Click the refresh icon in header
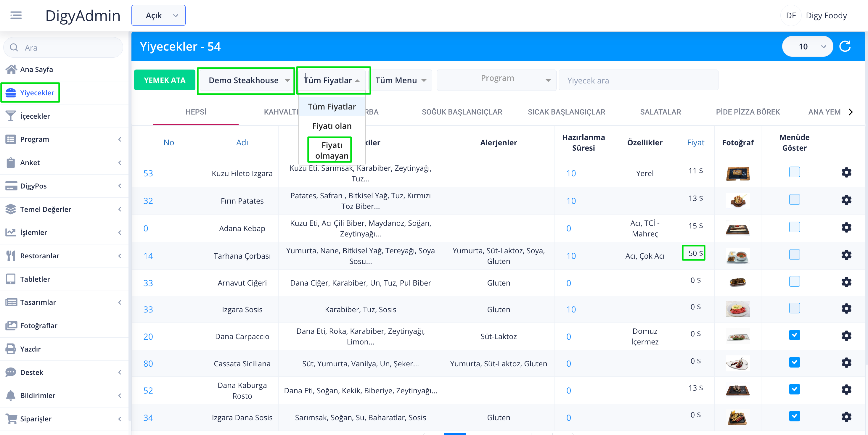868x435 pixels. (x=845, y=46)
